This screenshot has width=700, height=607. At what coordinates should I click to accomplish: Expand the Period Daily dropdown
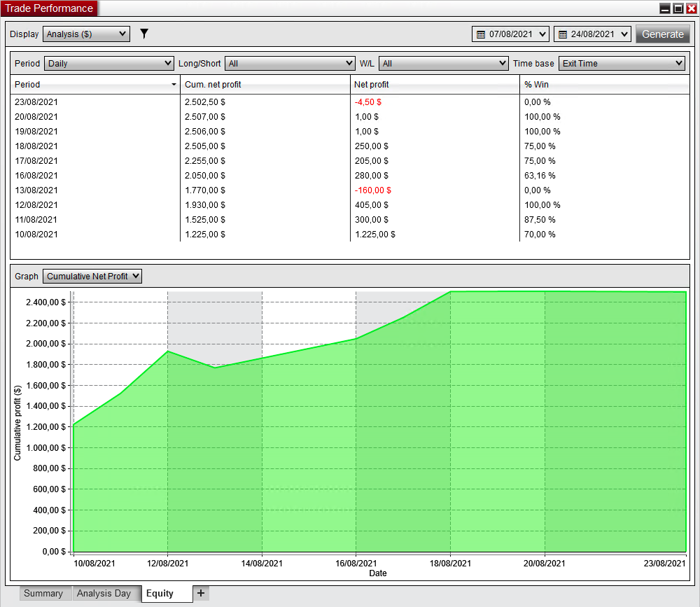pyautogui.click(x=108, y=63)
